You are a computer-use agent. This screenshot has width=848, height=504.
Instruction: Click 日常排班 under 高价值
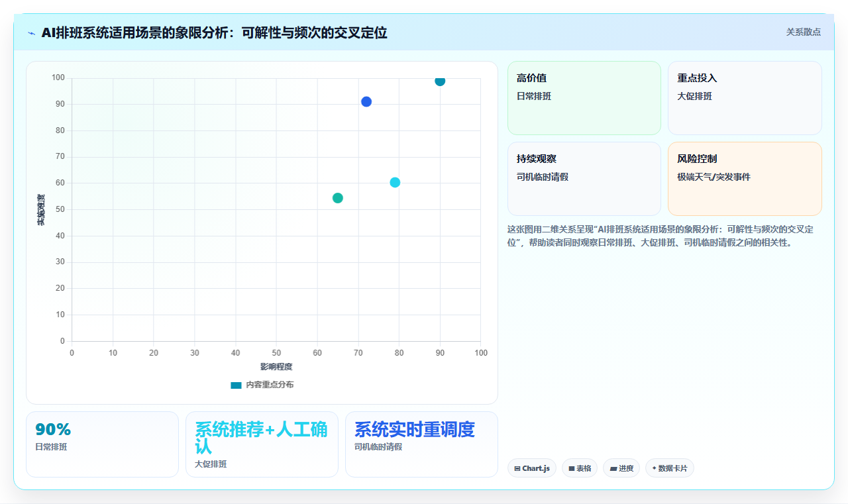pos(534,96)
